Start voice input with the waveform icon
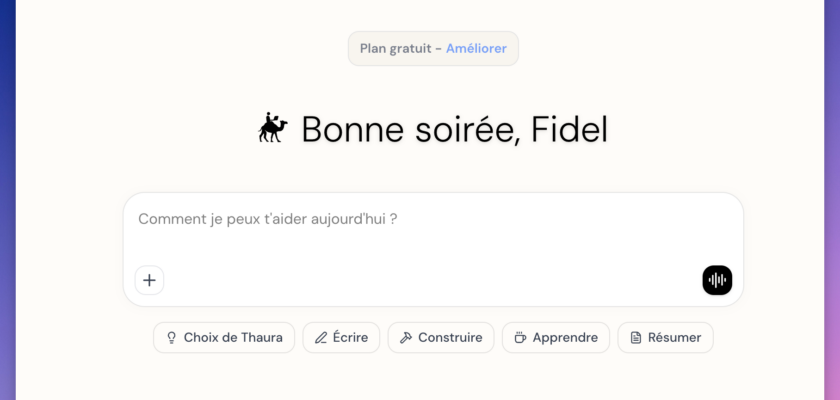 (717, 280)
